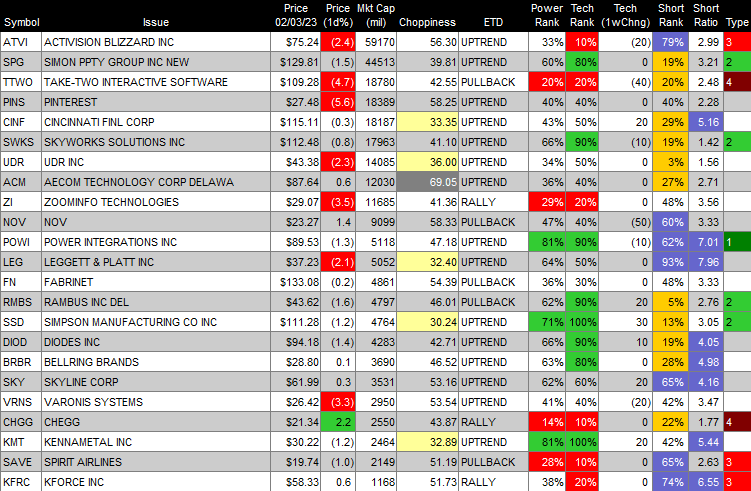The image size is (751, 491).
Task: Select the Type column header
Action: [737, 22]
